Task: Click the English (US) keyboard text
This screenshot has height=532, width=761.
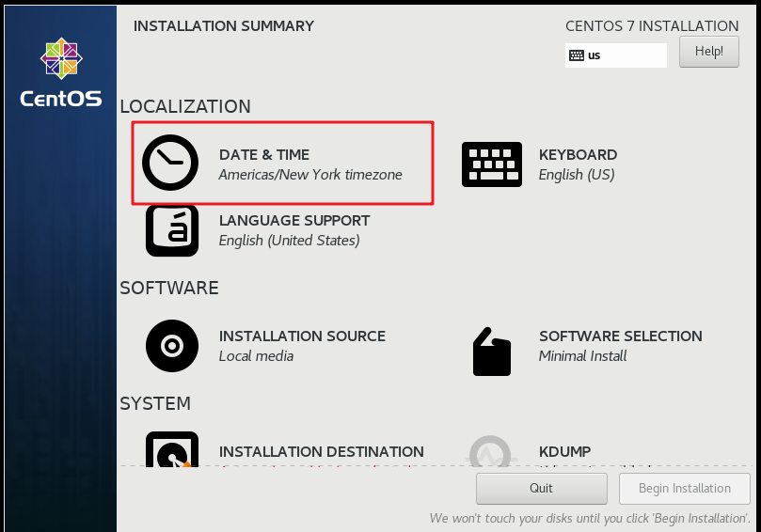Action: 577,175
